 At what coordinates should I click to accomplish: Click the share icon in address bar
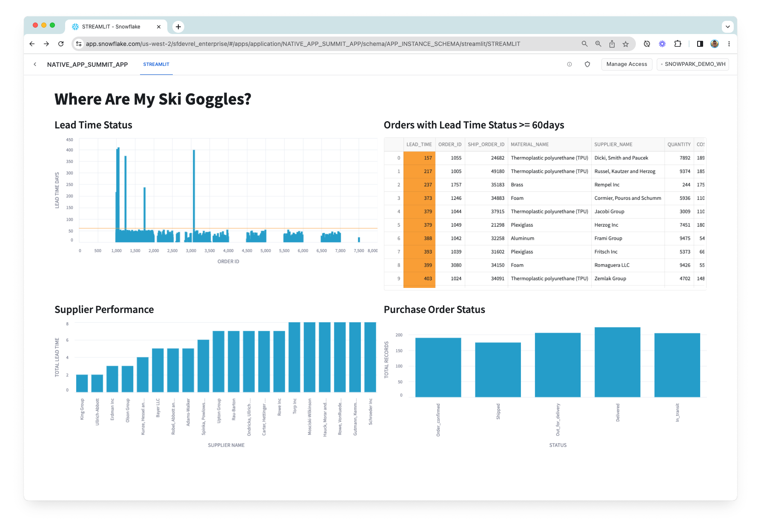click(x=612, y=44)
